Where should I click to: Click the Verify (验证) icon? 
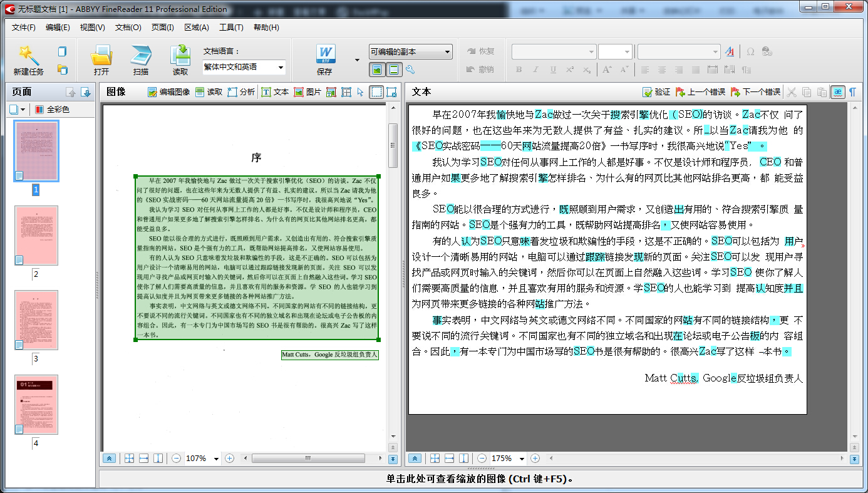click(x=656, y=92)
